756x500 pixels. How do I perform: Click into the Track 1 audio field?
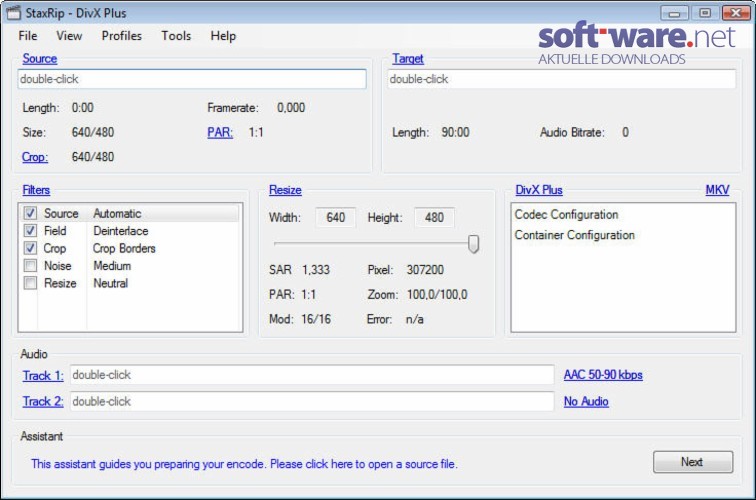312,375
